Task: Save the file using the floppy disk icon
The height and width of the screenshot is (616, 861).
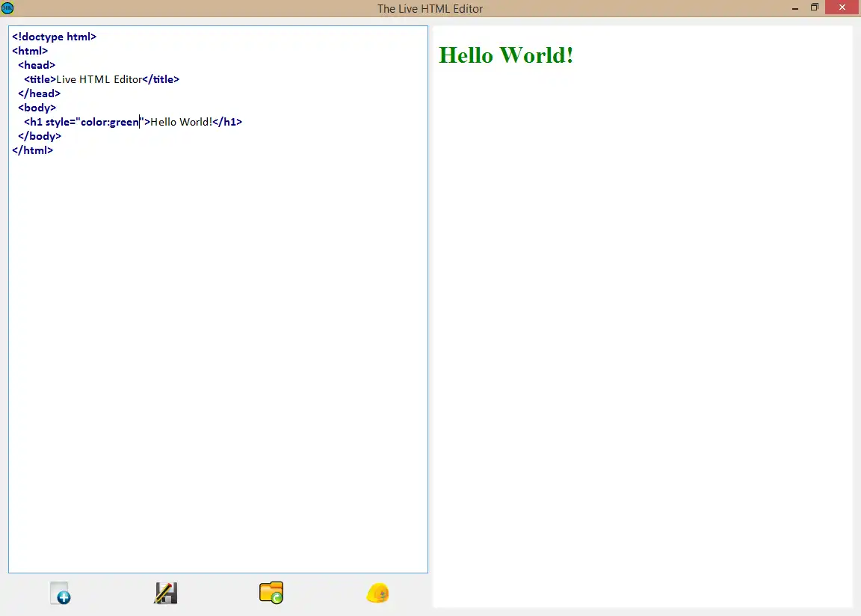Action: click(166, 593)
